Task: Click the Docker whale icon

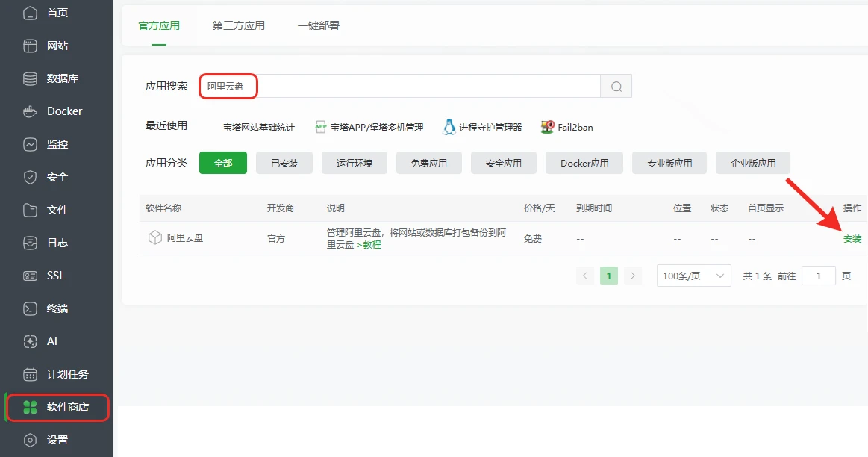Action: pos(30,111)
